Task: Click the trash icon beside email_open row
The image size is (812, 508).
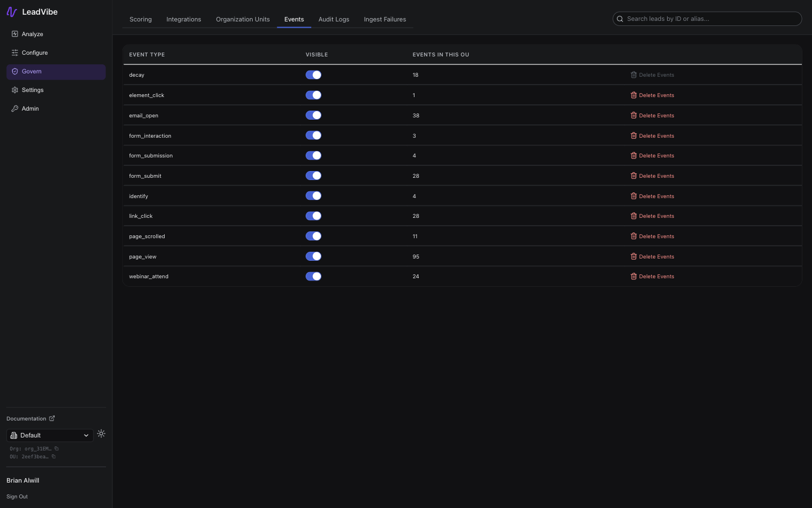Action: pos(633,115)
